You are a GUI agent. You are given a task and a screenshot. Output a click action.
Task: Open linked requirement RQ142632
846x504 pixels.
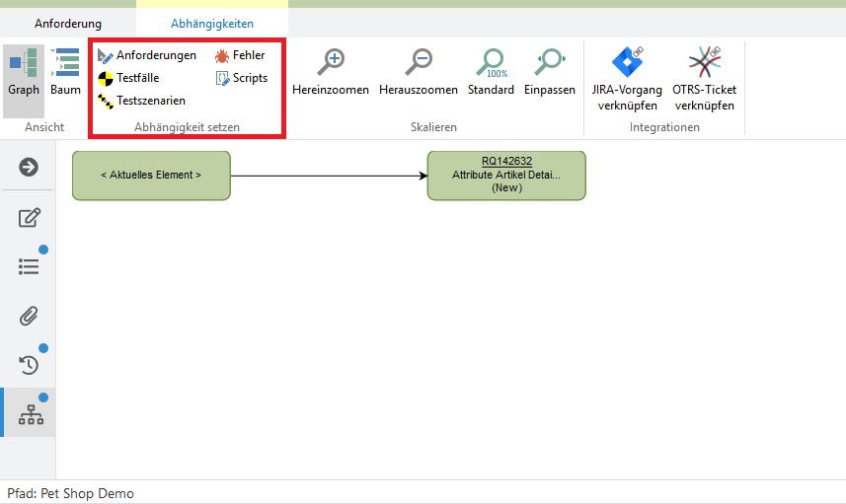(x=506, y=161)
